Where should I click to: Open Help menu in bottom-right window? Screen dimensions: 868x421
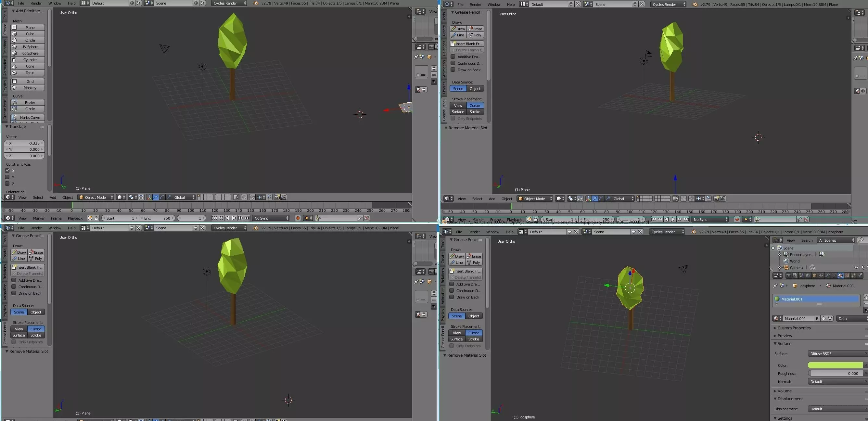point(509,232)
